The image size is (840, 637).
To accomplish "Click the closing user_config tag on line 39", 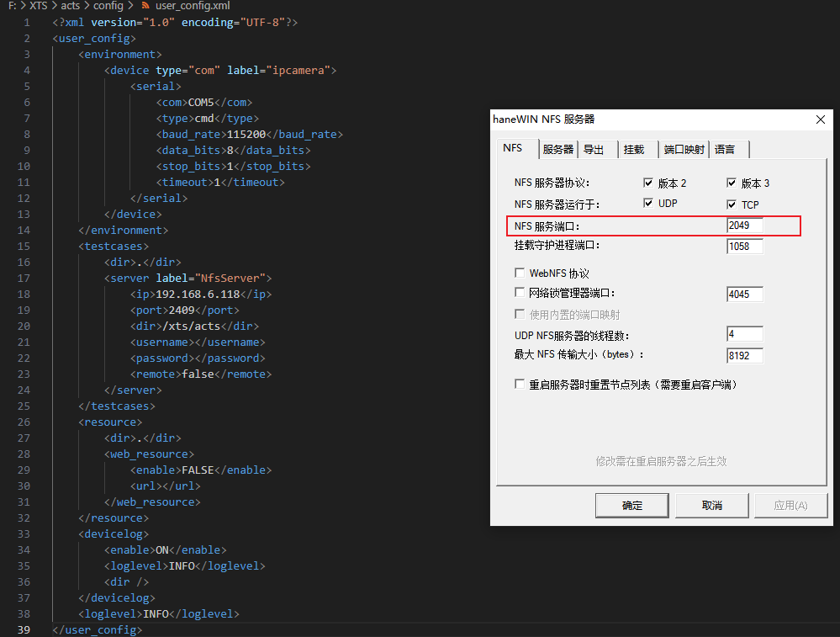I will coord(98,629).
